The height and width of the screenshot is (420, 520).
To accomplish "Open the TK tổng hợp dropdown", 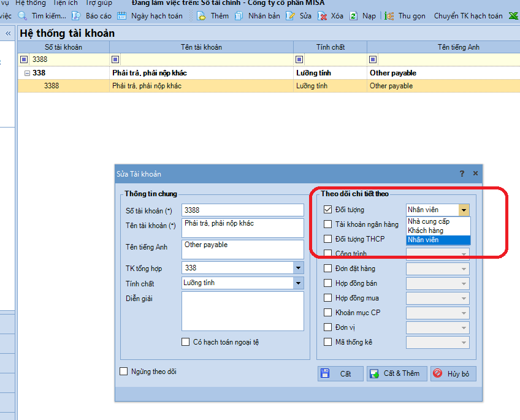I will [298, 268].
